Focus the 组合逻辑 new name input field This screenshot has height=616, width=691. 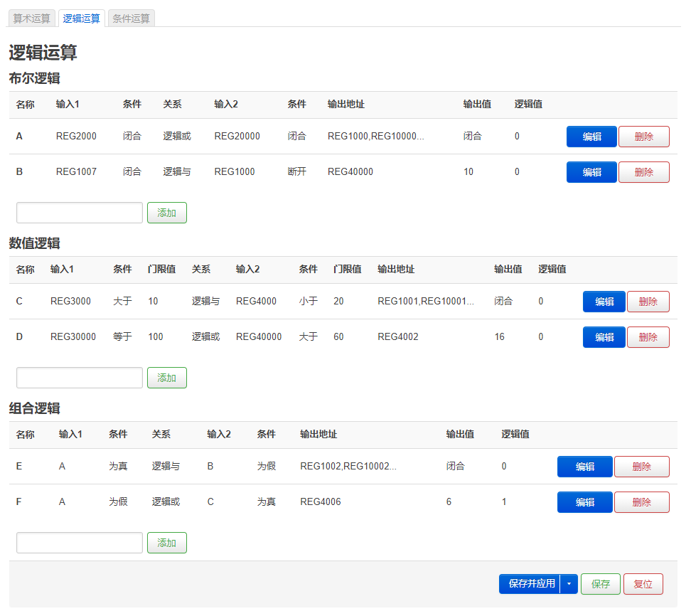[x=80, y=543]
